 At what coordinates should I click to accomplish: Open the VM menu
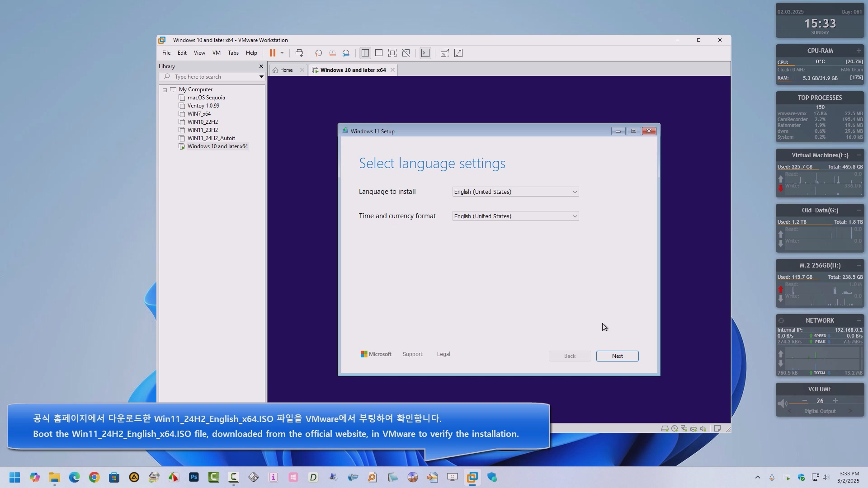(217, 53)
